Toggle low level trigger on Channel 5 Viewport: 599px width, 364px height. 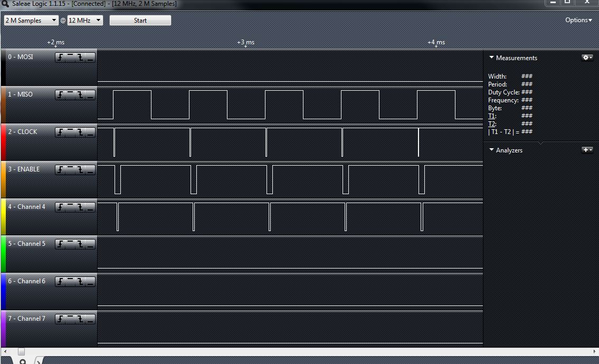point(90,244)
